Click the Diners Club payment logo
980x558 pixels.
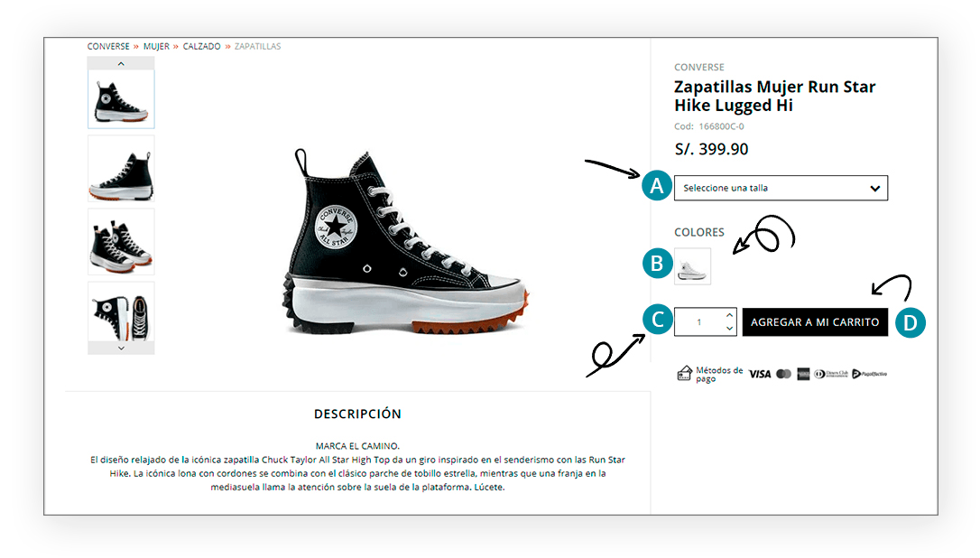click(x=831, y=374)
